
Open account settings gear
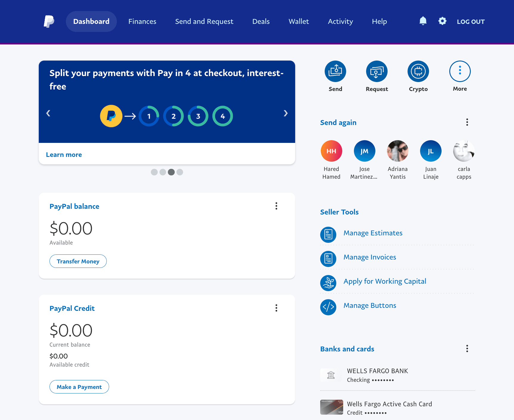tap(442, 21)
